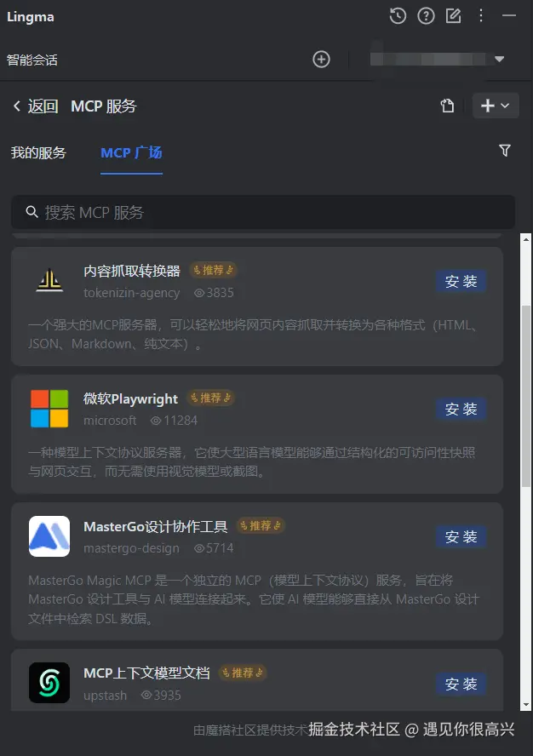
Task: Click the MasterGo Magic MCP description
Action: click(254, 599)
